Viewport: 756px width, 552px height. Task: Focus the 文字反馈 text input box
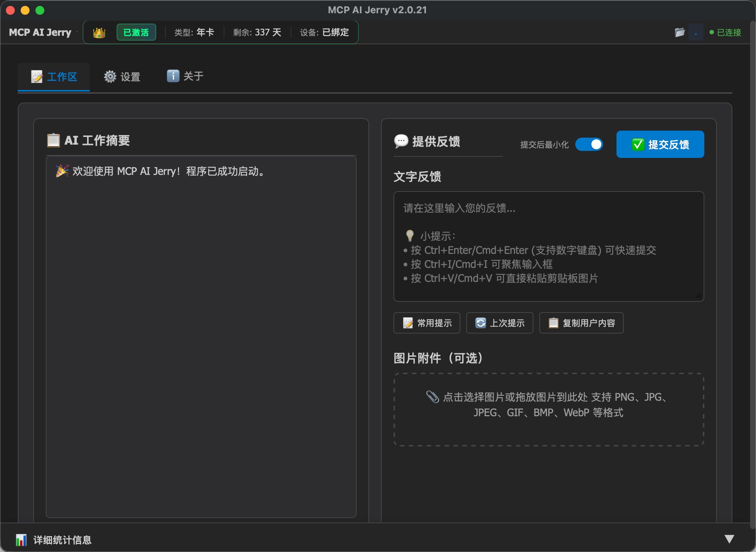(549, 246)
